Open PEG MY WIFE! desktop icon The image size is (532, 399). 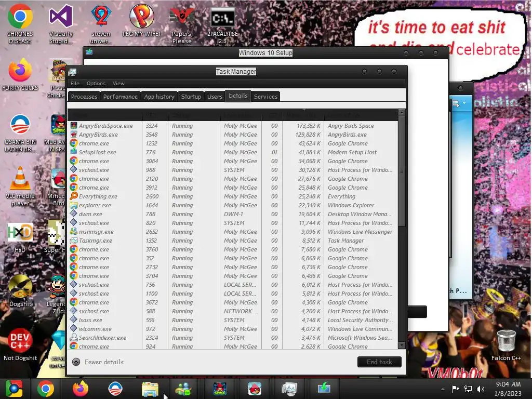point(141,21)
